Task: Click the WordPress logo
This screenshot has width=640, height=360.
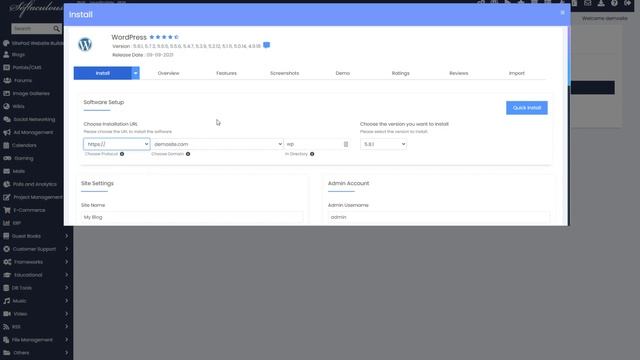Action: coord(85,44)
